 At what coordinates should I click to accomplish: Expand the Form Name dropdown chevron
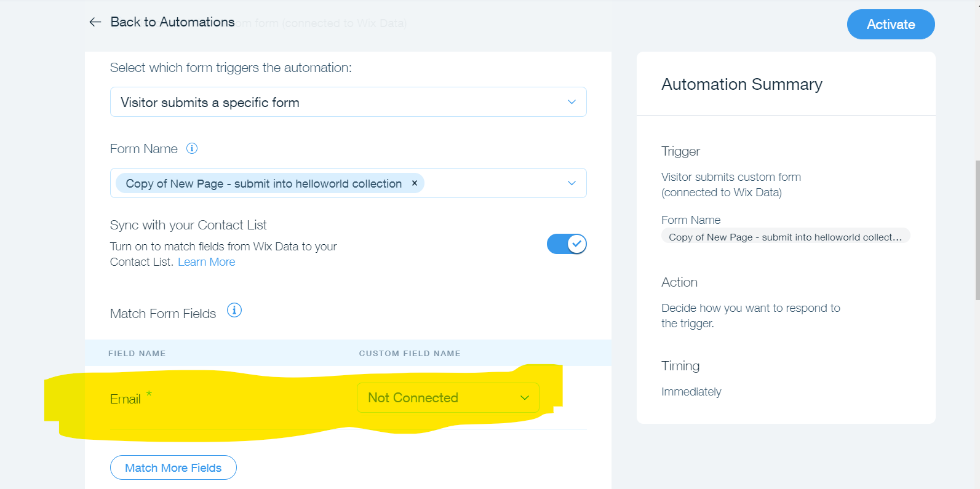[x=572, y=183]
